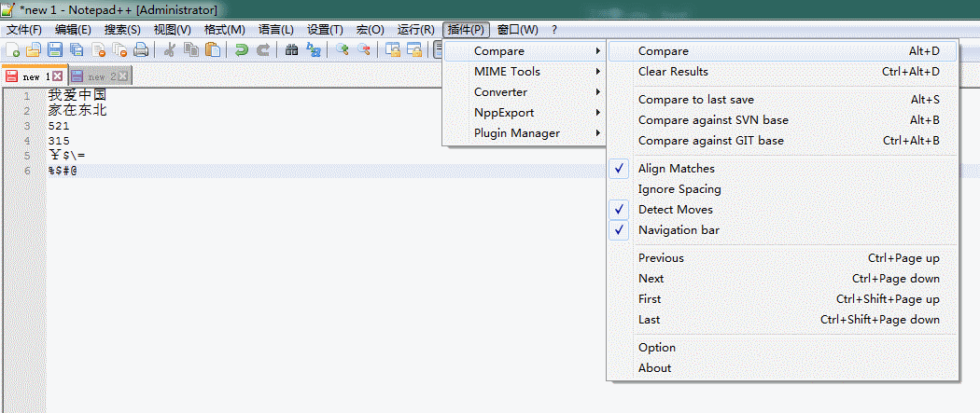Image resolution: width=980 pixels, height=413 pixels.
Task: Close the new 2 tab
Action: pyautogui.click(x=123, y=76)
